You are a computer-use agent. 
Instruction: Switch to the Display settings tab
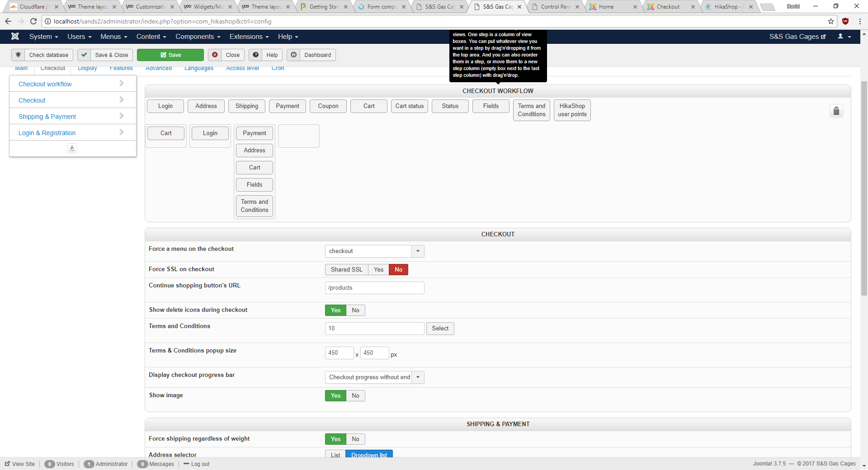click(x=87, y=69)
